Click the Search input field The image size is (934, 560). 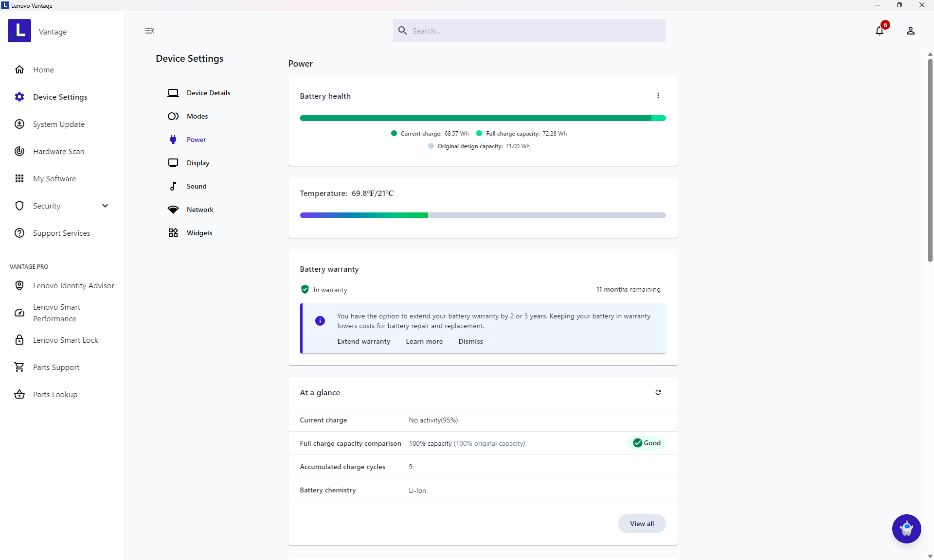click(529, 31)
